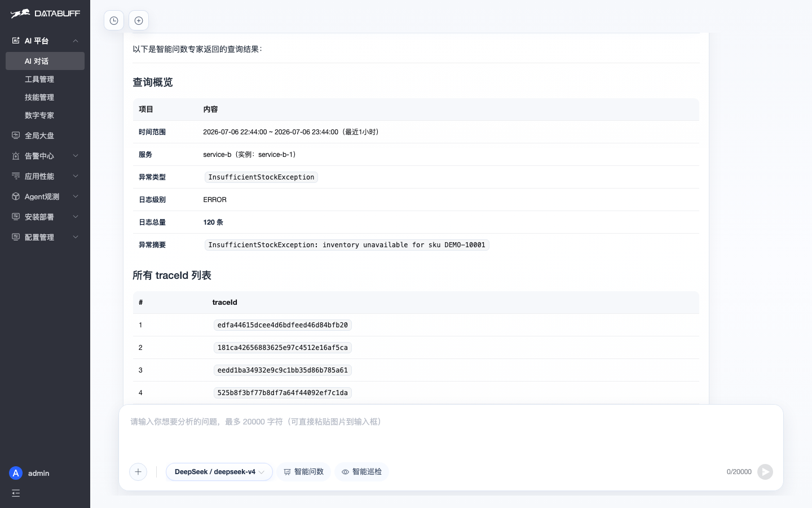Open the conversation history clock icon
The height and width of the screenshot is (508, 812).
coord(114,21)
